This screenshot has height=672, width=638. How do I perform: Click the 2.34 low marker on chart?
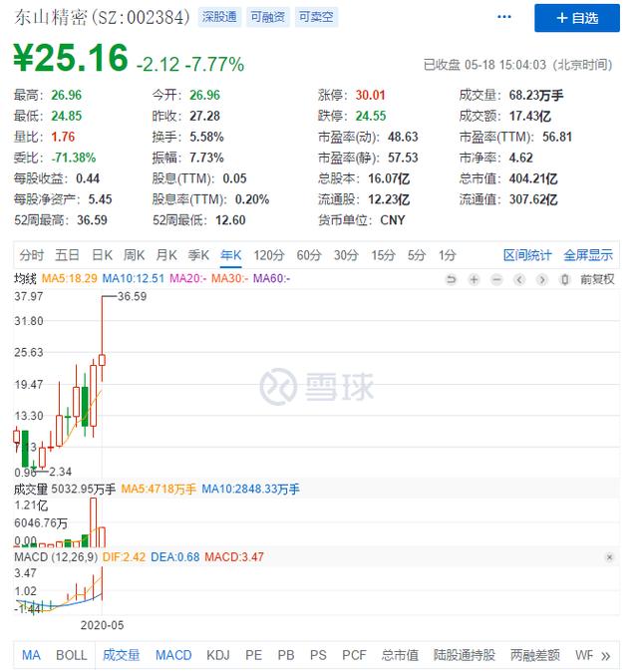point(61,472)
